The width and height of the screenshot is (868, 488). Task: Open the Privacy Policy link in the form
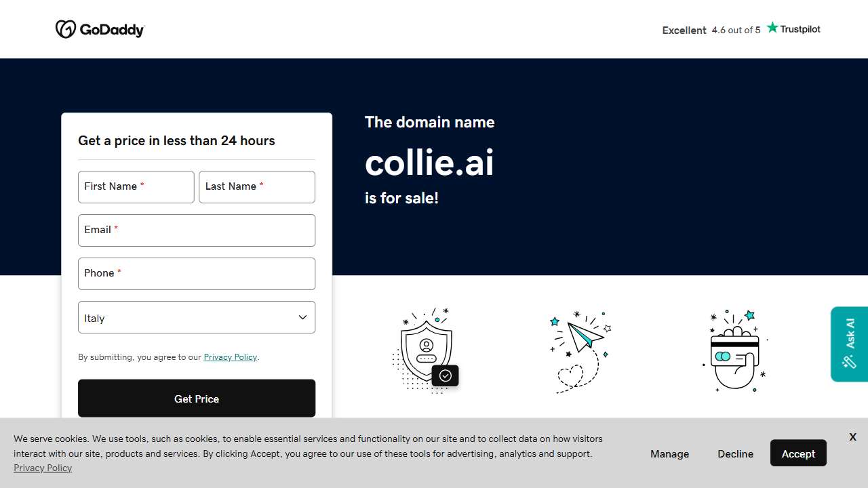(230, 357)
